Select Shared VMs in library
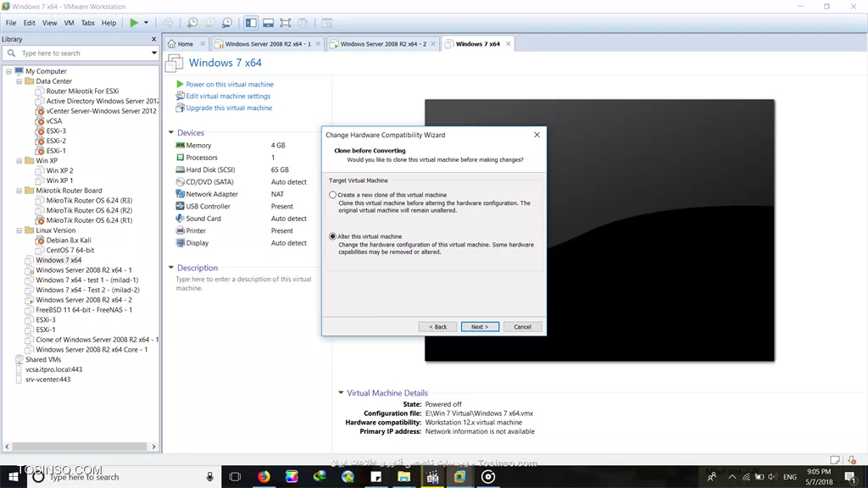The width and height of the screenshot is (868, 488). (x=43, y=360)
